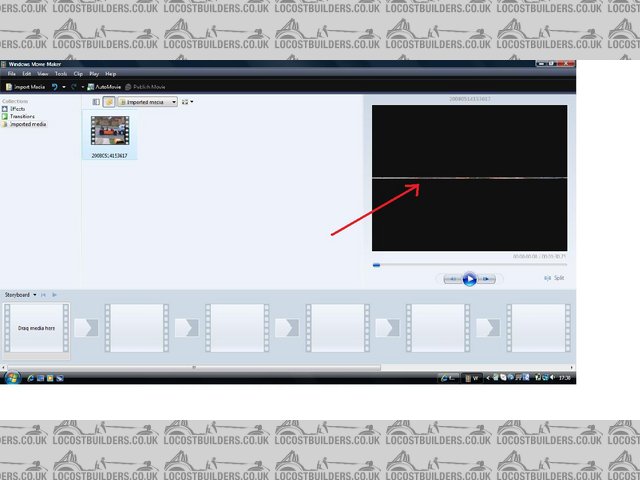Open the Clip menu
Viewport: 640px width, 480px height.
[78, 74]
